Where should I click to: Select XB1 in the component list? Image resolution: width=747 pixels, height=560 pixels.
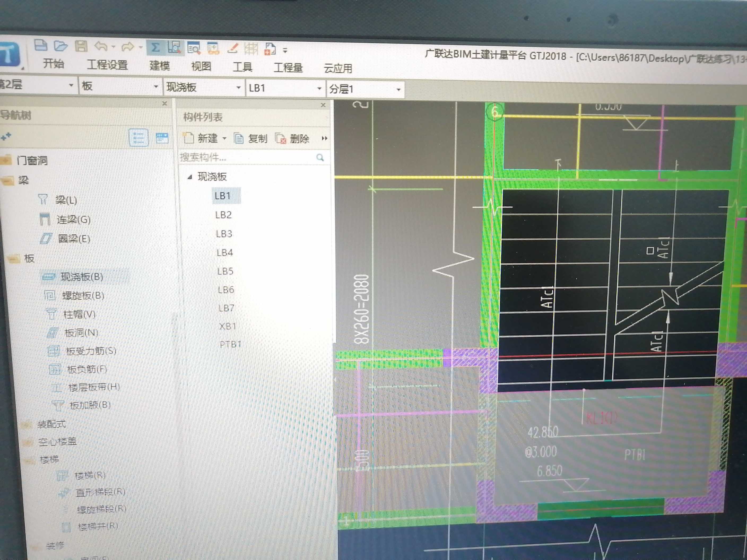228,326
